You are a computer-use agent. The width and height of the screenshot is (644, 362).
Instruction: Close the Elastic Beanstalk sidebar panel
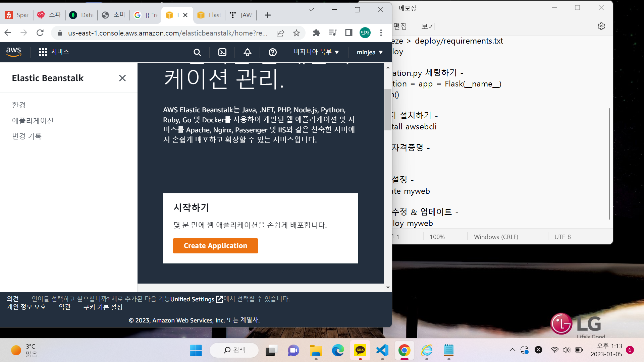(122, 78)
